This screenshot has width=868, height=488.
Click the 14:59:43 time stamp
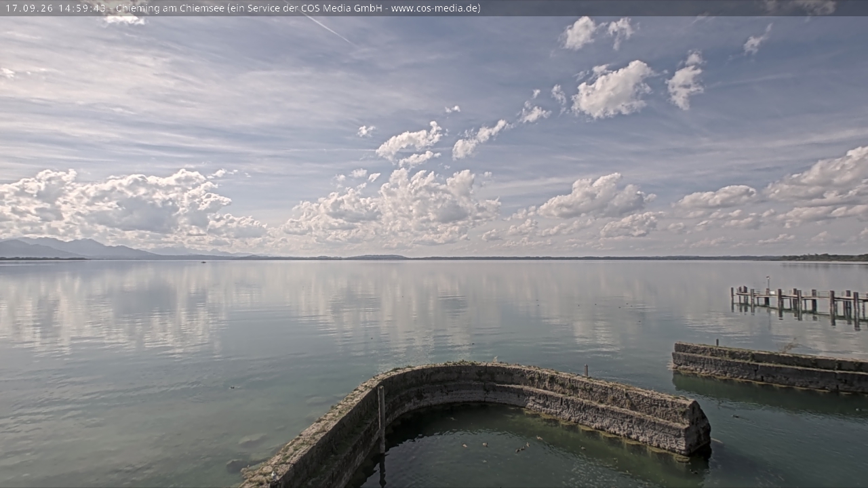coord(82,8)
